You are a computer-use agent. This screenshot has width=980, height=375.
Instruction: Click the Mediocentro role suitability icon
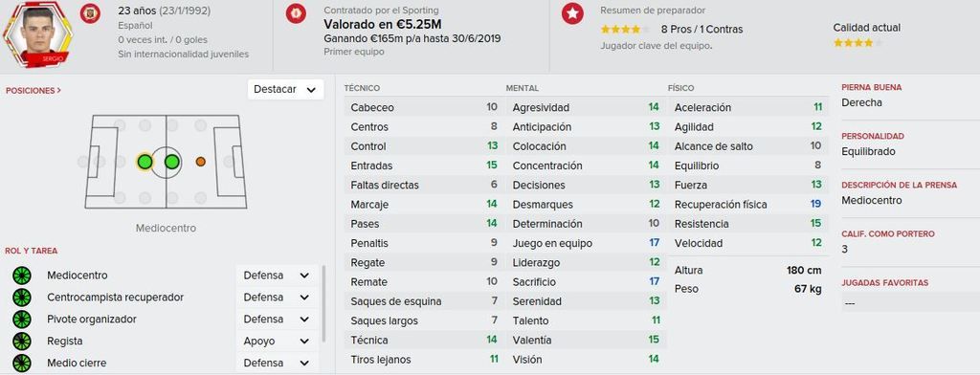coord(22,275)
